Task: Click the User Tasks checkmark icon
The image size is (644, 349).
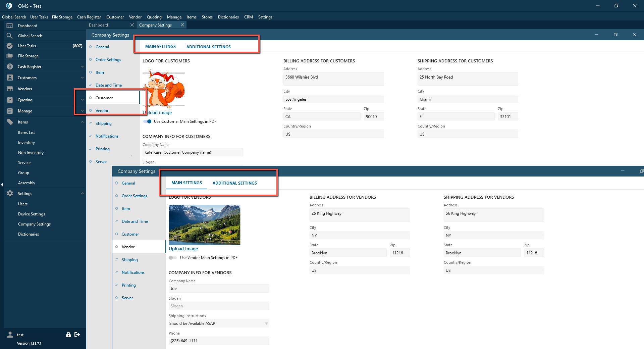Action: click(10, 46)
